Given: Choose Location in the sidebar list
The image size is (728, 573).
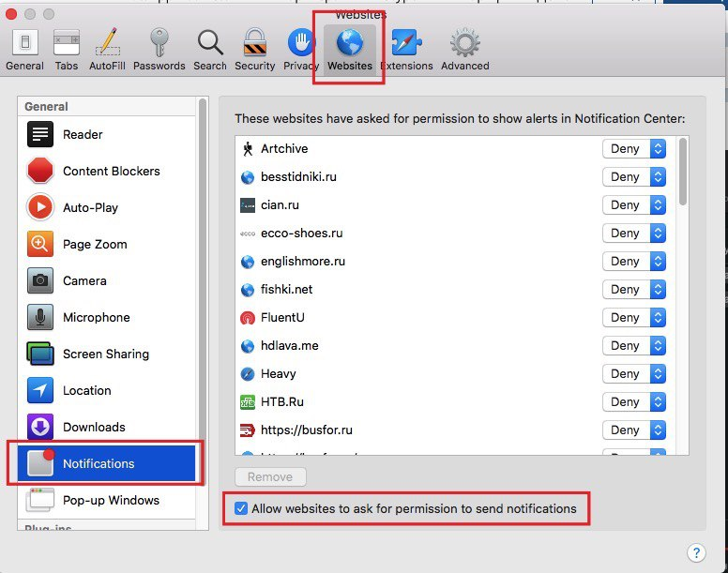Looking at the screenshot, I should [x=86, y=391].
